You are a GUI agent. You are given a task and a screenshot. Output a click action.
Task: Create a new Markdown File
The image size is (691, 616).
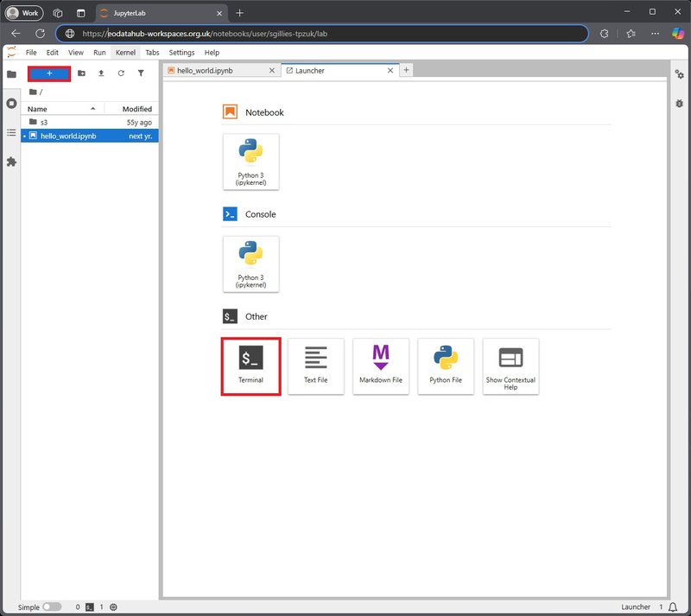[x=381, y=365]
